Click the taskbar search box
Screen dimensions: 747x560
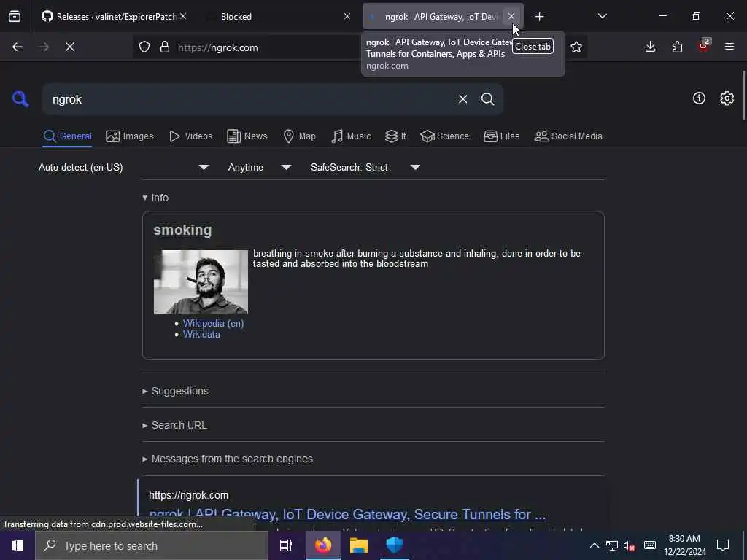tap(152, 545)
